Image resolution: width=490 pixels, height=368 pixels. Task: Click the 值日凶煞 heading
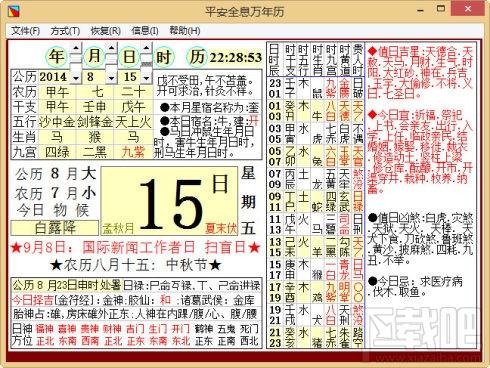(x=396, y=218)
